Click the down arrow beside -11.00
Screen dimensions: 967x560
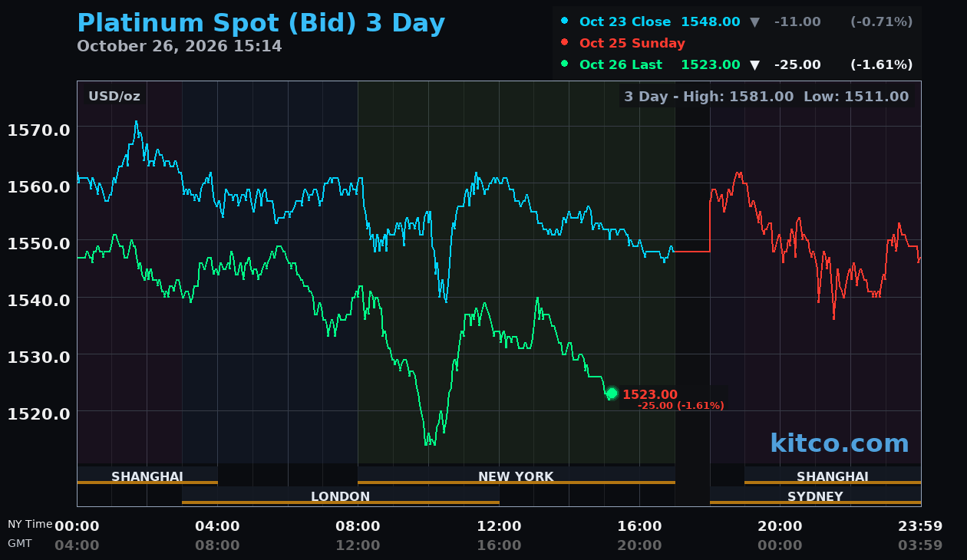coord(754,22)
